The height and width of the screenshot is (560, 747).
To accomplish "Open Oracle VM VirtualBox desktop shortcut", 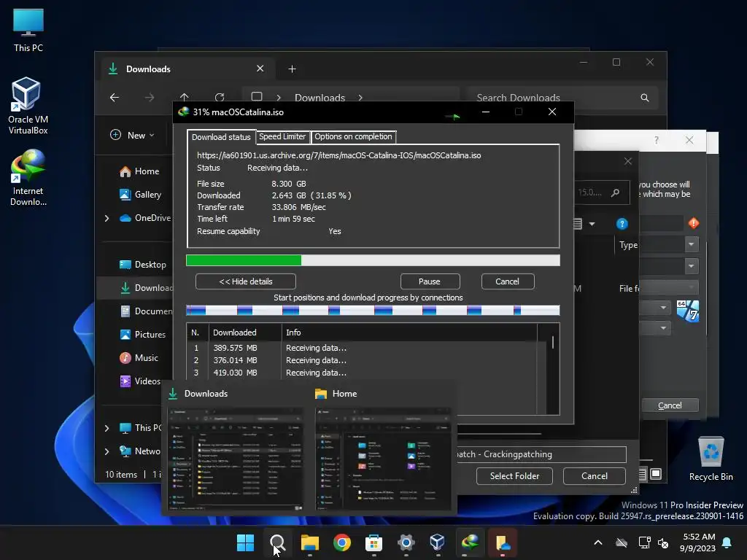I will [x=28, y=106].
